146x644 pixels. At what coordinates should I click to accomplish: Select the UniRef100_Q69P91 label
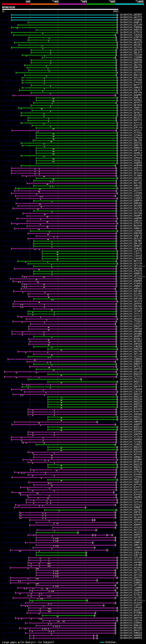click(x=131, y=336)
